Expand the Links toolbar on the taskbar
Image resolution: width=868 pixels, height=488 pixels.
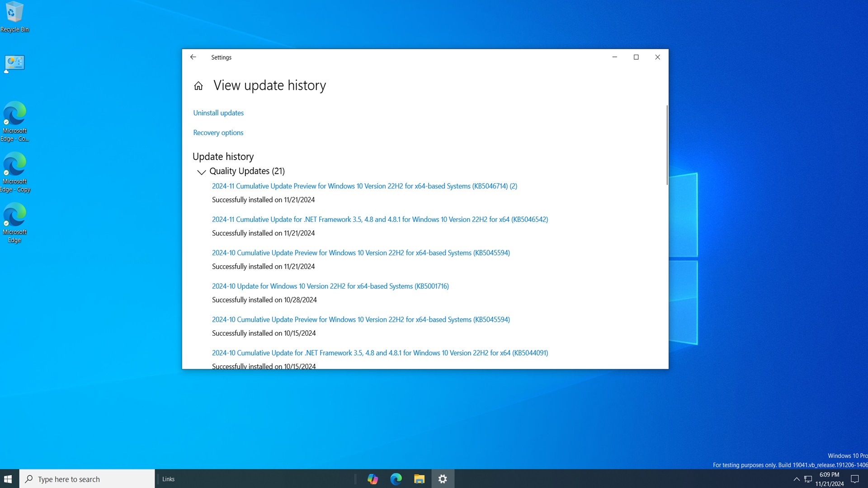168,479
